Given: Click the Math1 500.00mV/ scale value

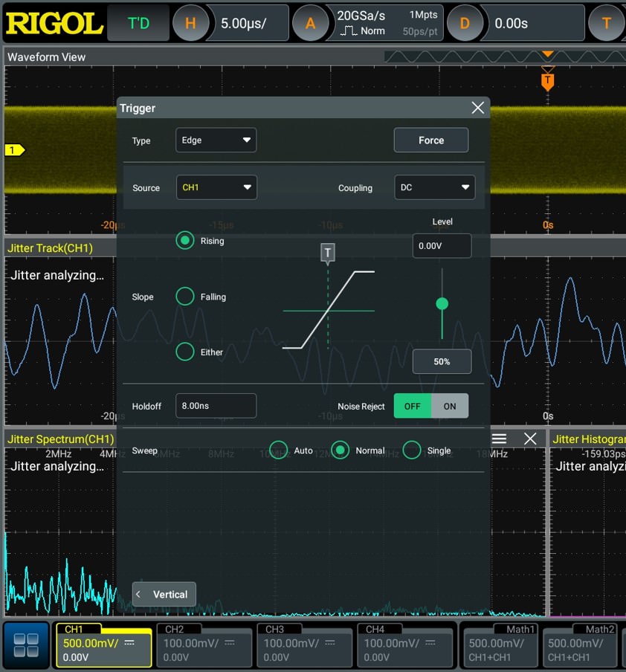Looking at the screenshot, I should (497, 643).
